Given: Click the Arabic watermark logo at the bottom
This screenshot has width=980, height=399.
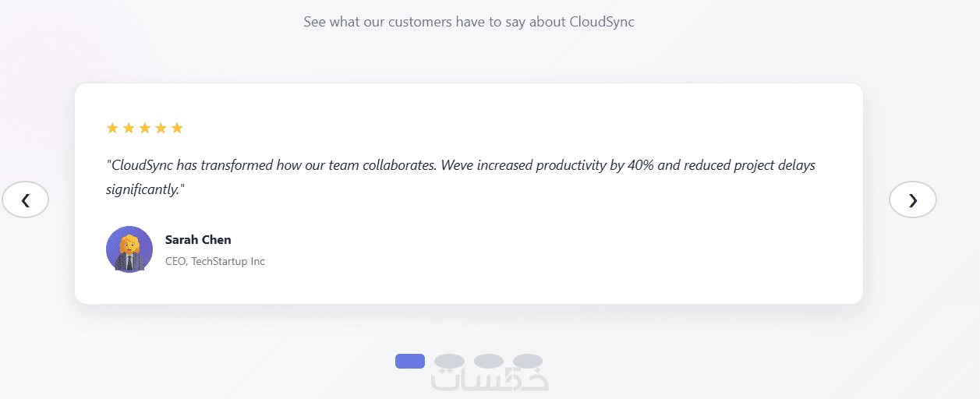Looking at the screenshot, I should [x=490, y=380].
